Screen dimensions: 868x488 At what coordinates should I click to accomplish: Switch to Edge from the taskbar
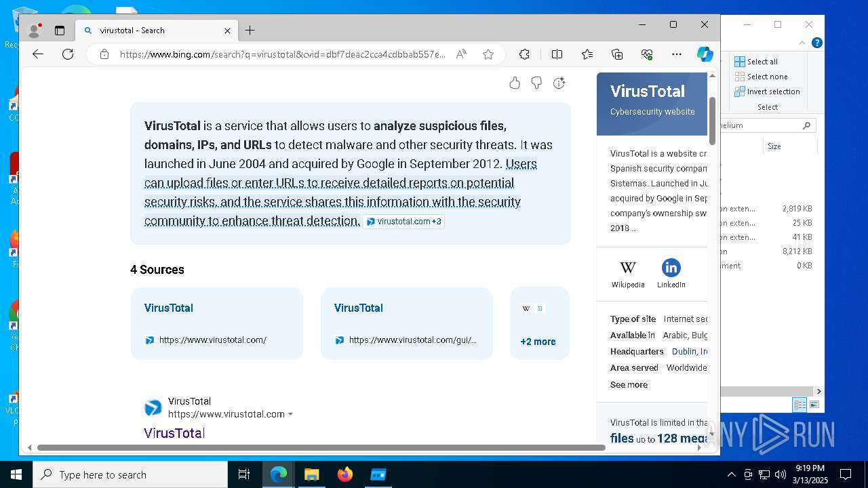279,474
